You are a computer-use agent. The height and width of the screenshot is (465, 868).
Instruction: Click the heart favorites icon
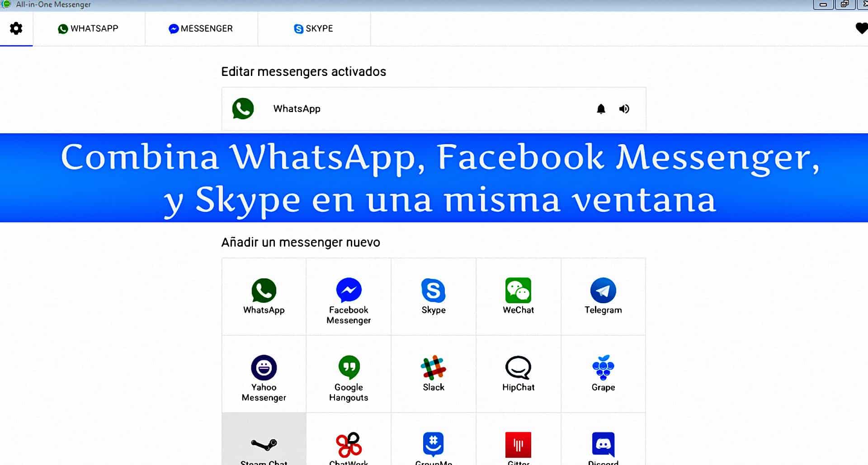[860, 28]
